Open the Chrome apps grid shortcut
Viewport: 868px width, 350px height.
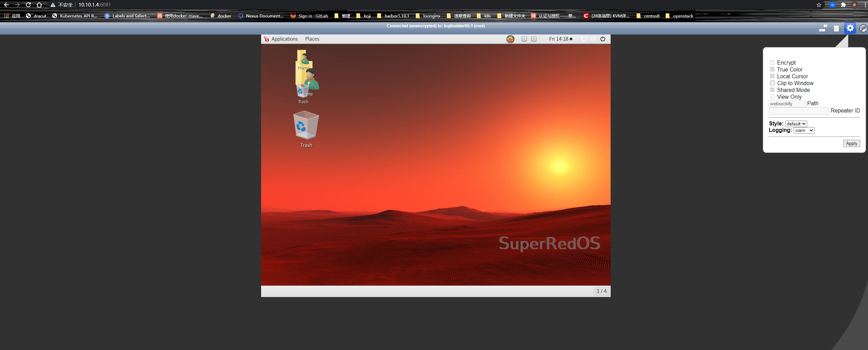coord(6,16)
